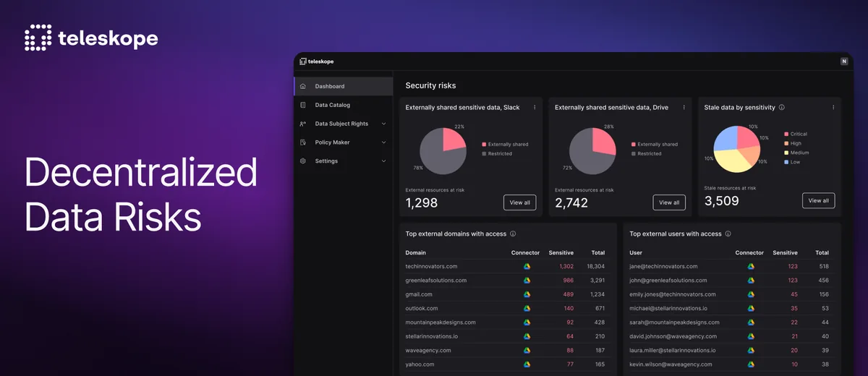Click Google Drive icon for gmail.com row
The height and width of the screenshot is (376, 868).
click(527, 294)
